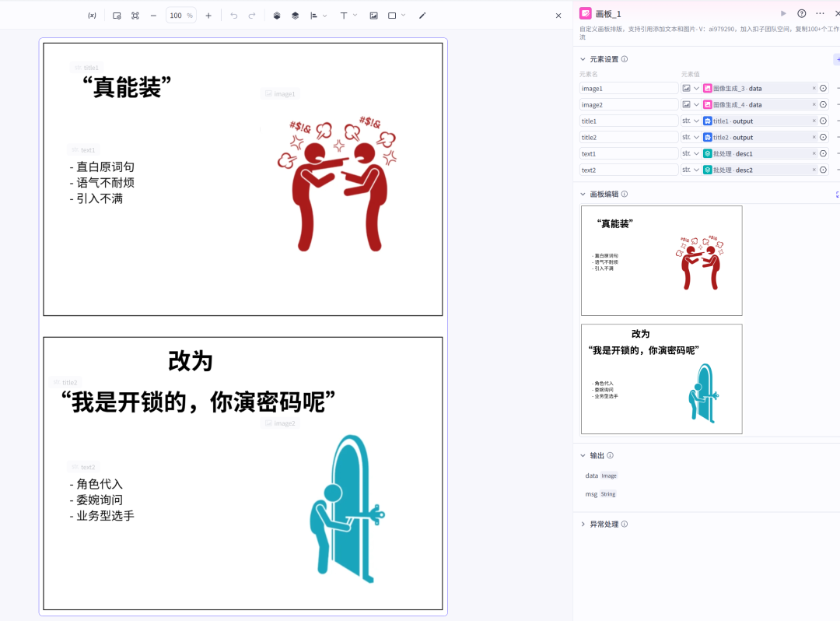Viewport: 840px width, 621px height.
Task: Click the fit-to-view icon
Action: click(136, 15)
